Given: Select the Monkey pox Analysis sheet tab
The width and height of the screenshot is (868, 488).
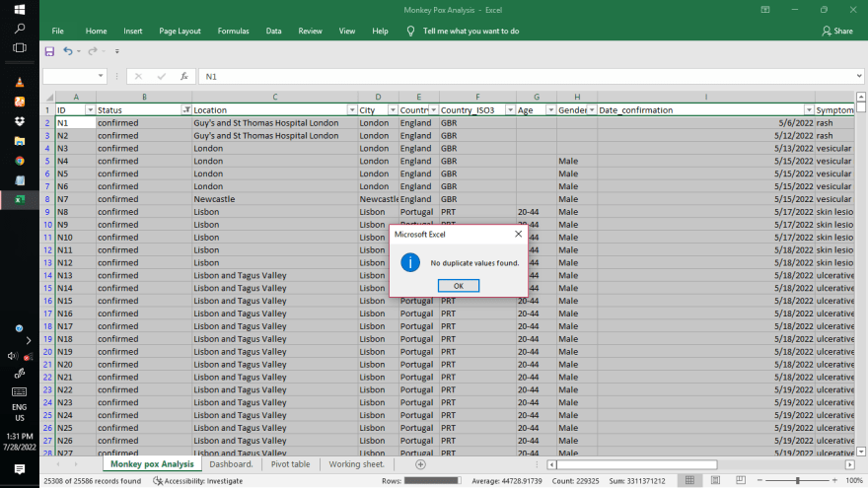Looking at the screenshot, I should [152, 464].
